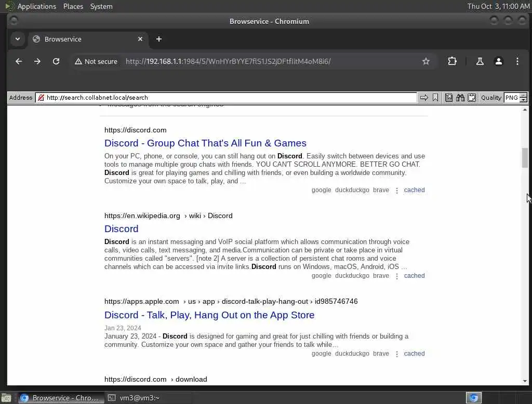Decrease quality with the stepper down arrow
The height and width of the screenshot is (404, 532).
tap(524, 100)
